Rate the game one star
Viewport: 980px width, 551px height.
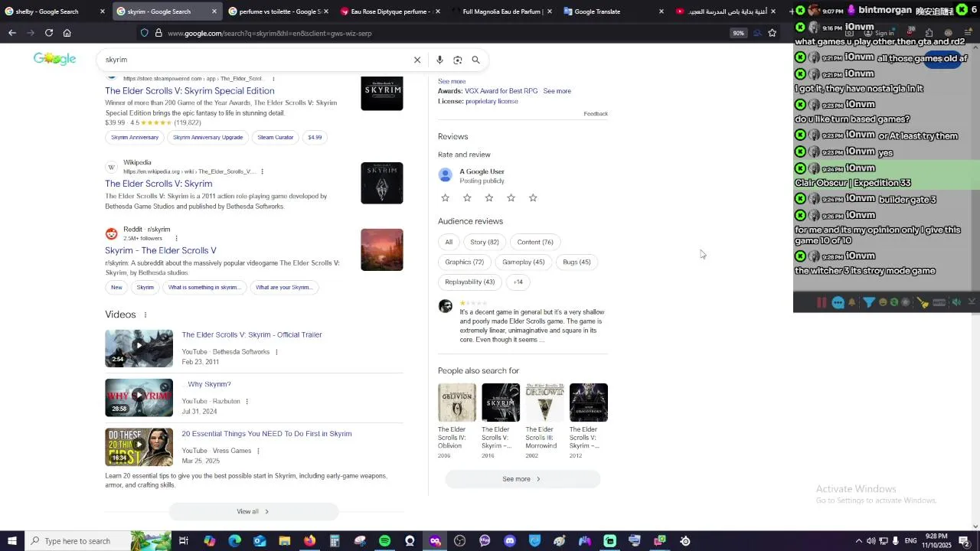(x=445, y=197)
